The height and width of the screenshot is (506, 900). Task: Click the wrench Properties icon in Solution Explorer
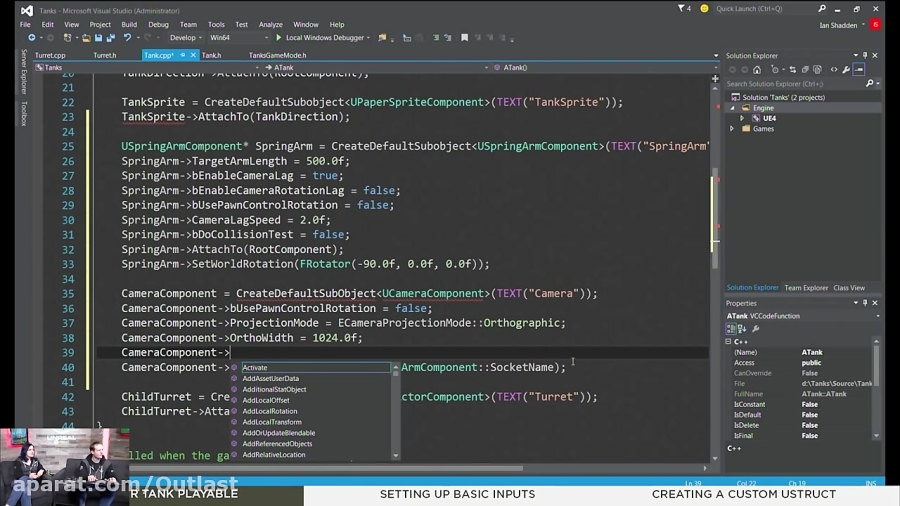click(846, 70)
